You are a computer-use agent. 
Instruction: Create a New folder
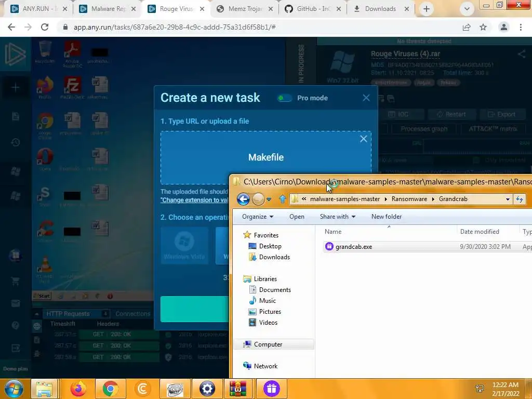(387, 217)
